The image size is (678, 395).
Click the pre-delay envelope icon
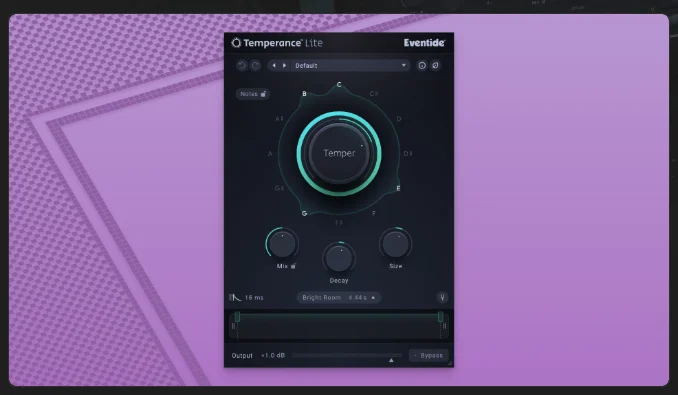click(x=235, y=297)
